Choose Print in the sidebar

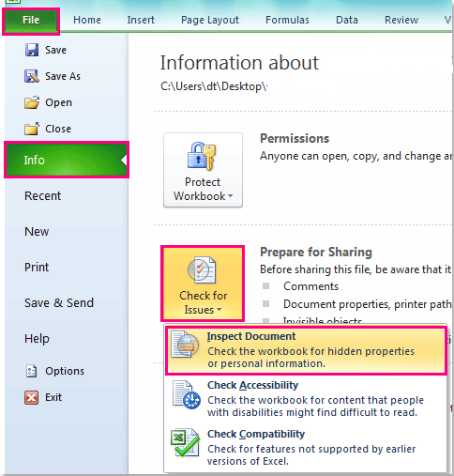tap(37, 268)
